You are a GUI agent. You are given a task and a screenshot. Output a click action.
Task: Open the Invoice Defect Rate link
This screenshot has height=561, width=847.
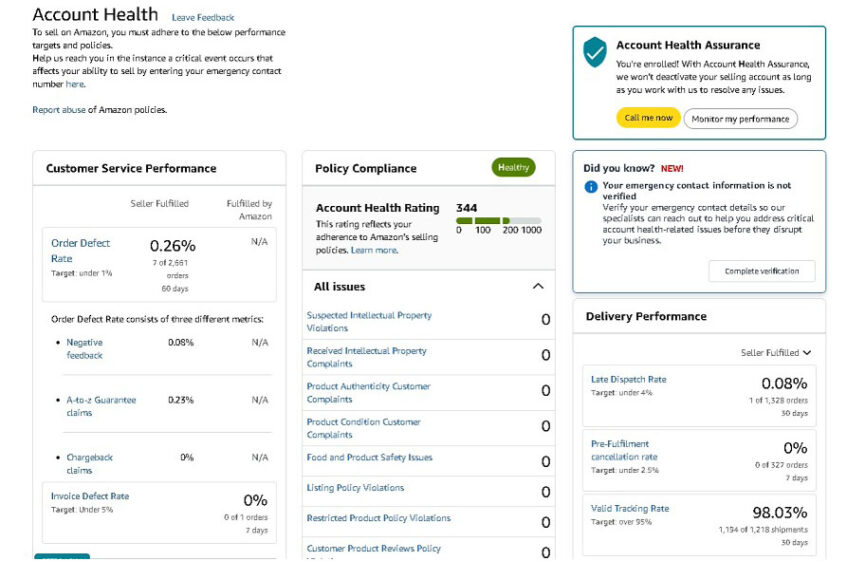coord(90,496)
